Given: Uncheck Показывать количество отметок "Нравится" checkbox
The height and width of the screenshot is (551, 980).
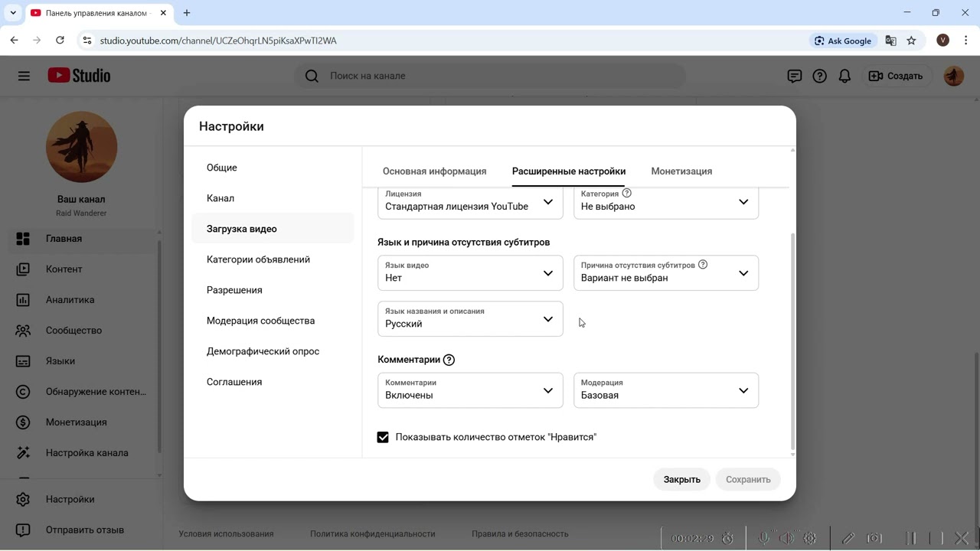Looking at the screenshot, I should pyautogui.click(x=383, y=437).
